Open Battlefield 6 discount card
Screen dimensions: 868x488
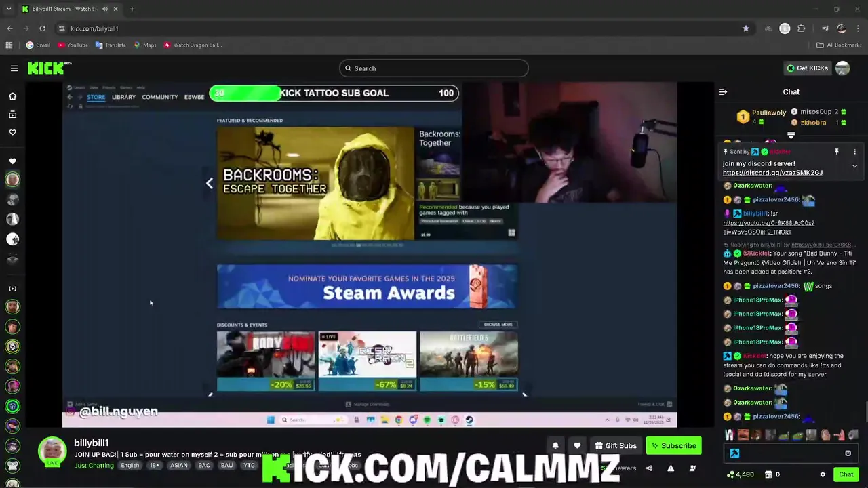coord(469,361)
